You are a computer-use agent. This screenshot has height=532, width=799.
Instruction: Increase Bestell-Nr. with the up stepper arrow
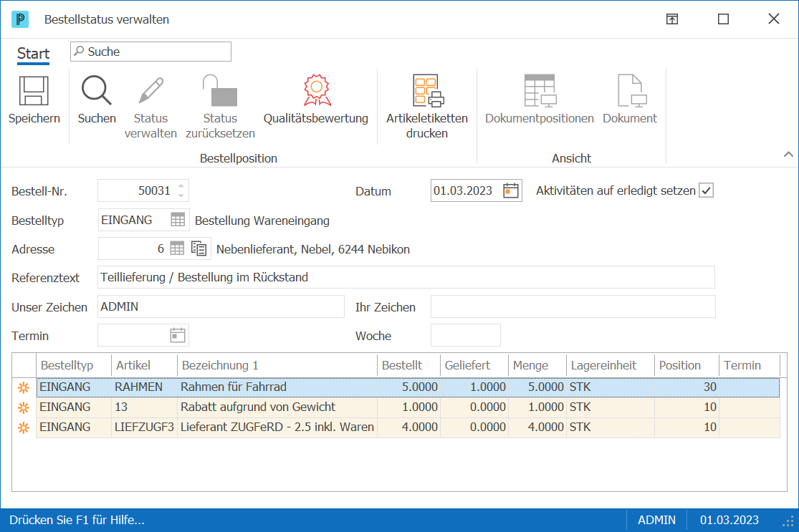click(181, 186)
